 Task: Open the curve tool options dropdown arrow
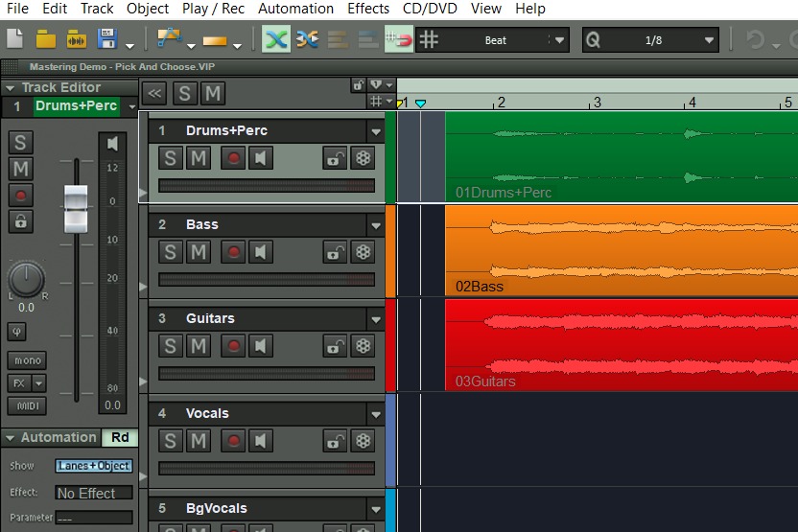192,46
